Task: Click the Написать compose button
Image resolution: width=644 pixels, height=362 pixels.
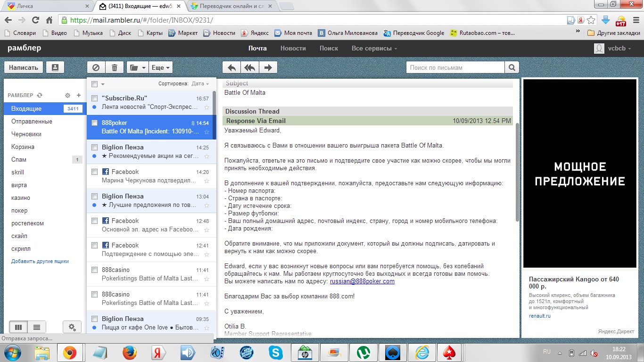Action: [x=24, y=67]
